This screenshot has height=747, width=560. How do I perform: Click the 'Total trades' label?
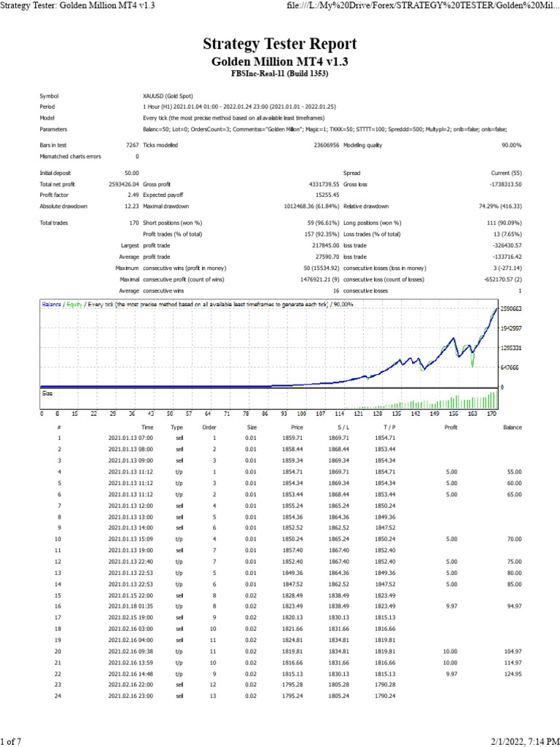point(54,223)
